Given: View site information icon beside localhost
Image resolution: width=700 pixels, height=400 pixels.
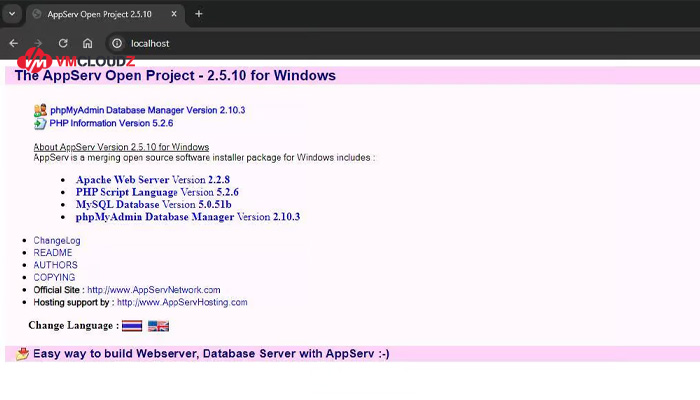Looking at the screenshot, I should coord(117,43).
